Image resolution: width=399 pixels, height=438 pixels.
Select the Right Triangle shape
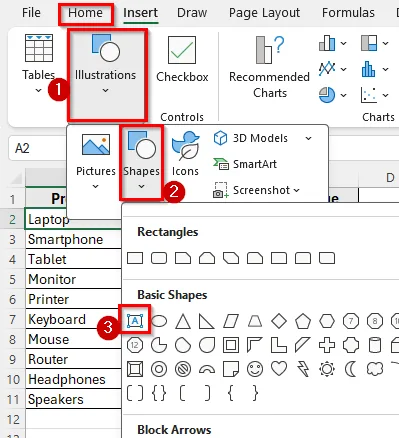(x=207, y=321)
